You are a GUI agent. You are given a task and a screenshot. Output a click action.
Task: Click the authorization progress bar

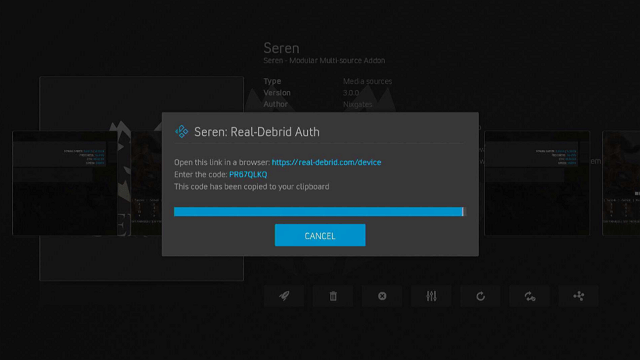pos(320,211)
